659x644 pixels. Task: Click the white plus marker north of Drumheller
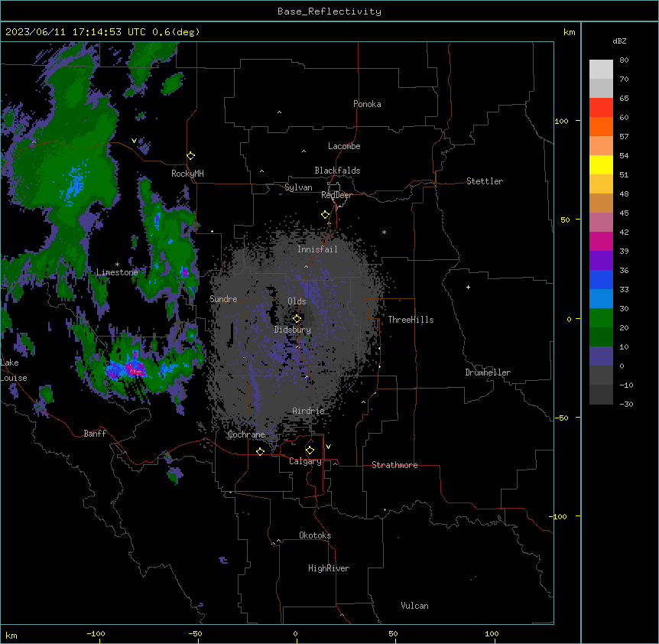(x=468, y=287)
